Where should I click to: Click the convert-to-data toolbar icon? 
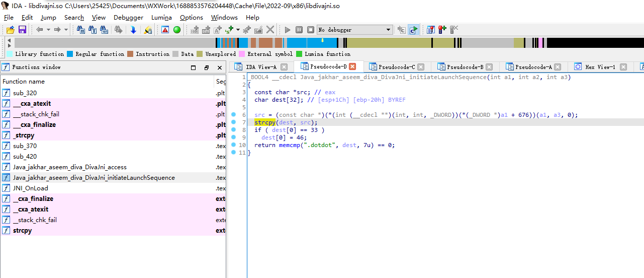[x=206, y=30]
